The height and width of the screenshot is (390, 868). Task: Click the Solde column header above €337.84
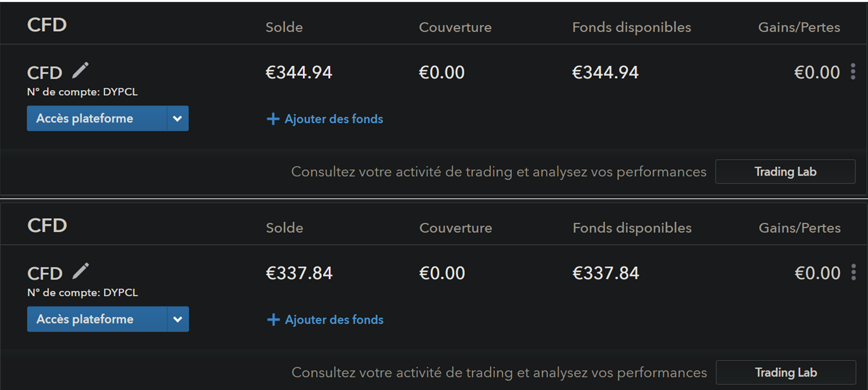[284, 228]
